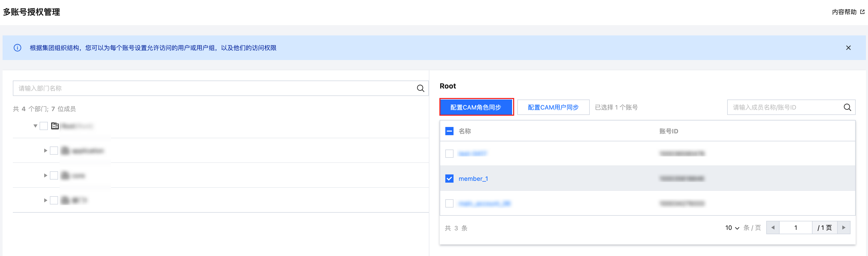This screenshot has height=256, width=868.
Task: Click the member search magnifier icon
Action: click(847, 107)
